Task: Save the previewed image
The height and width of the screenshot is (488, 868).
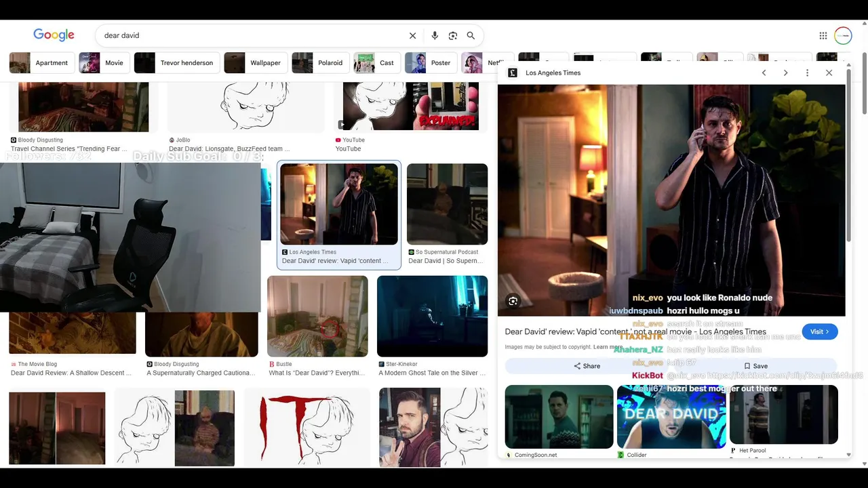Action: point(756,366)
